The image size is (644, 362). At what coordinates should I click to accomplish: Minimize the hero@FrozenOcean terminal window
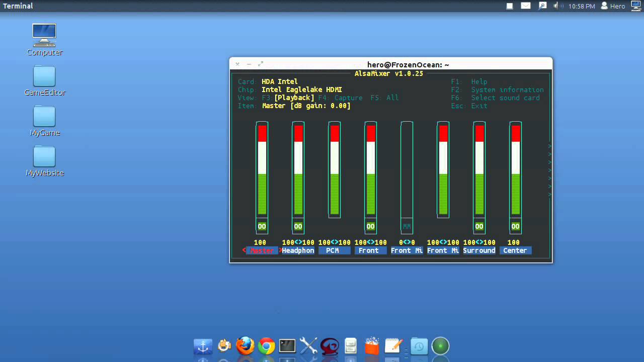coord(249,64)
